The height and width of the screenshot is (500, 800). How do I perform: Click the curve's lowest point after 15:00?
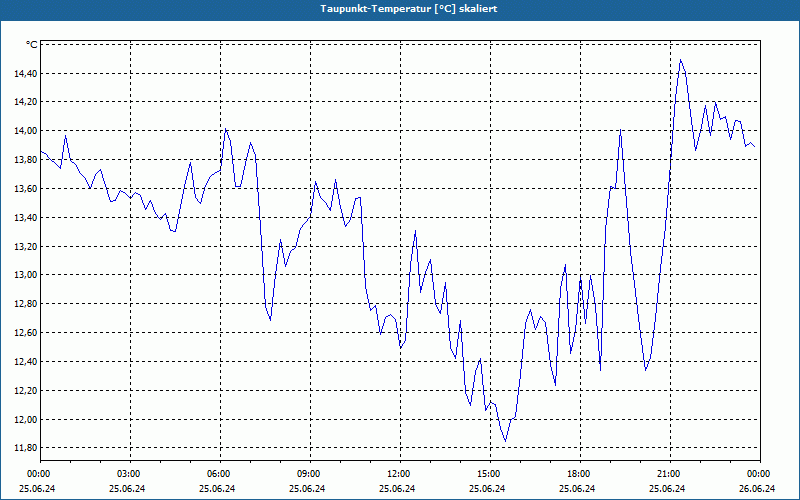505,441
